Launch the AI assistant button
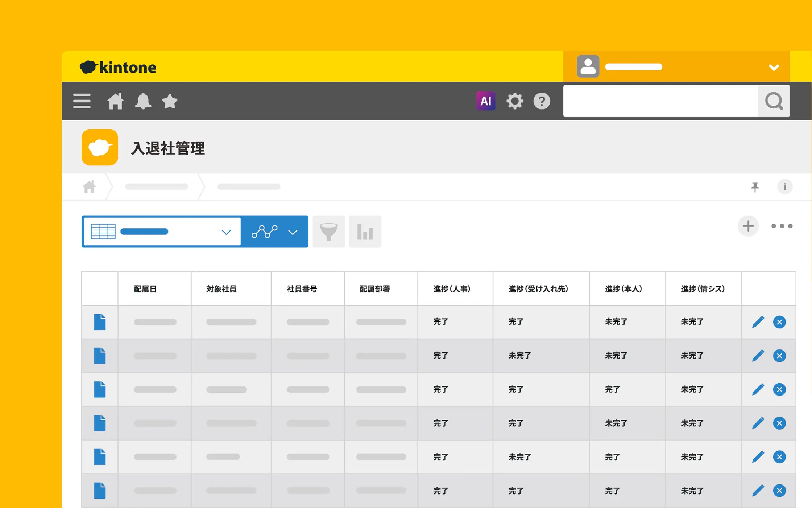812x508 pixels. tap(485, 101)
